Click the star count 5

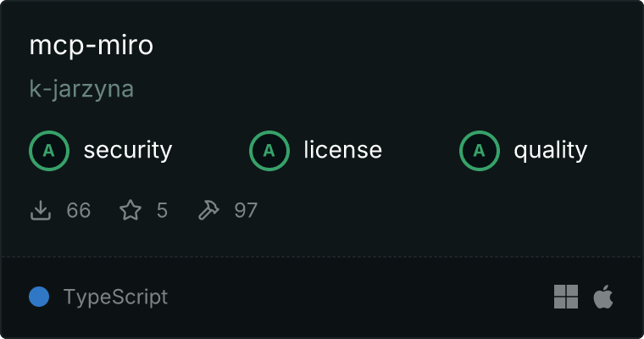click(162, 210)
